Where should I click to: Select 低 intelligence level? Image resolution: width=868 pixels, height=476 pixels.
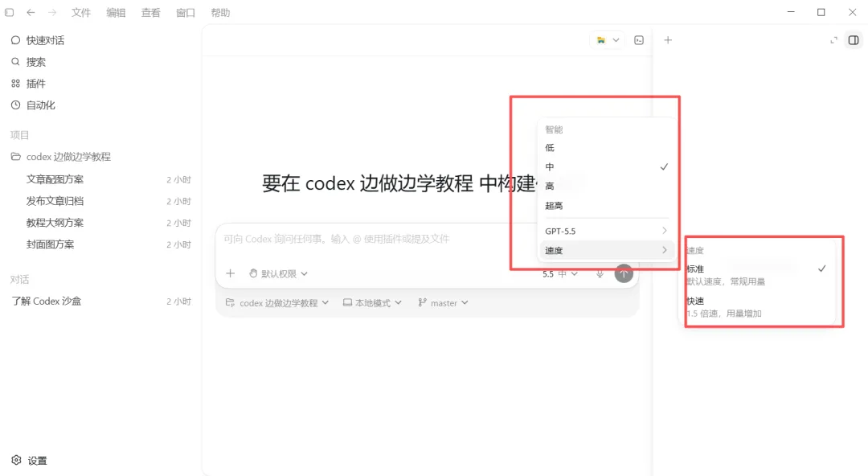tap(607, 148)
